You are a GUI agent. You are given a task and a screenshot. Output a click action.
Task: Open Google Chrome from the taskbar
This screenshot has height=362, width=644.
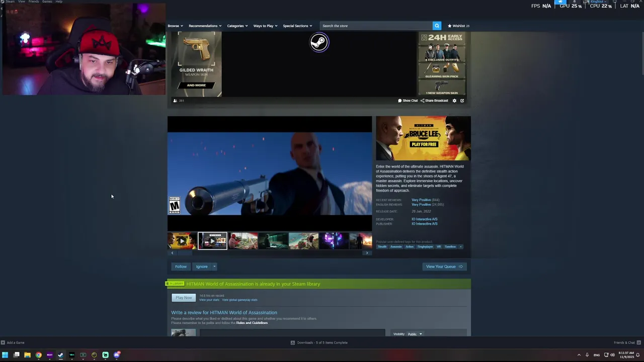[38, 355]
